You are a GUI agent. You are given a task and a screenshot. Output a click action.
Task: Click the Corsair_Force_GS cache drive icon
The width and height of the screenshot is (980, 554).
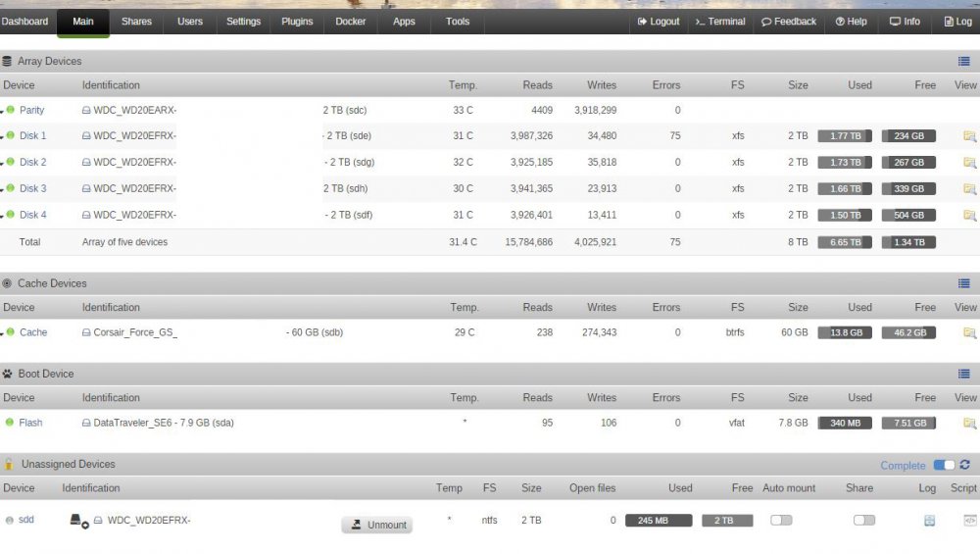pos(86,332)
